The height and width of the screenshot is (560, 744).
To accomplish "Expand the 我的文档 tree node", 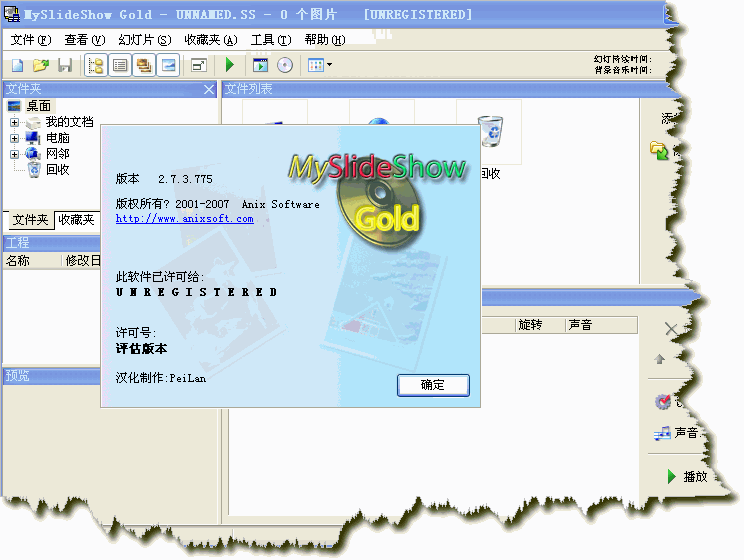I will (14, 122).
